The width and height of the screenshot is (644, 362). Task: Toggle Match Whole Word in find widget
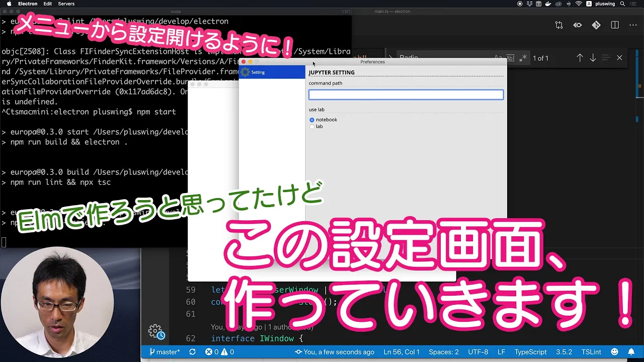click(511, 58)
